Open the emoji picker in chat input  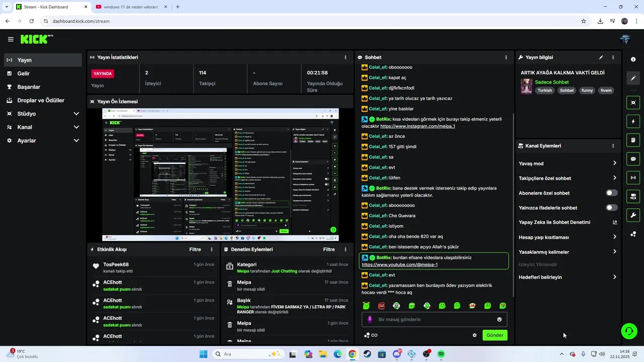[499, 319]
